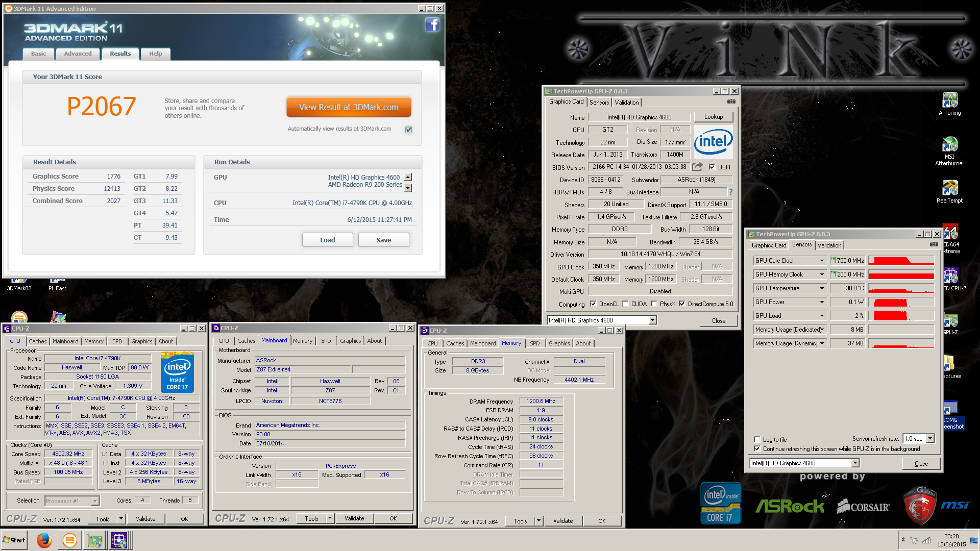Open the GPU Power sensor dropdown
The width and height of the screenshot is (980, 551).
(x=821, y=302)
